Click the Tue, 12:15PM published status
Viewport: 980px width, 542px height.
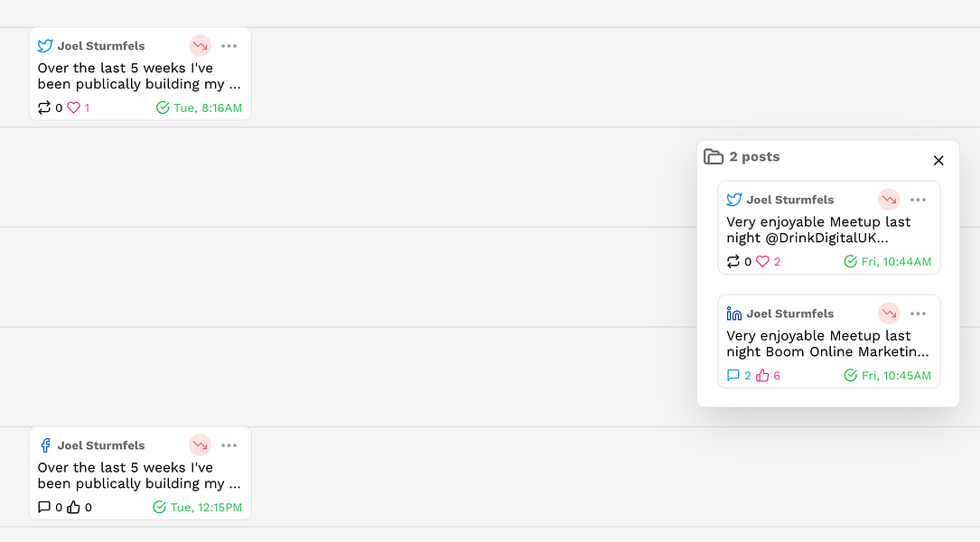[198, 508]
